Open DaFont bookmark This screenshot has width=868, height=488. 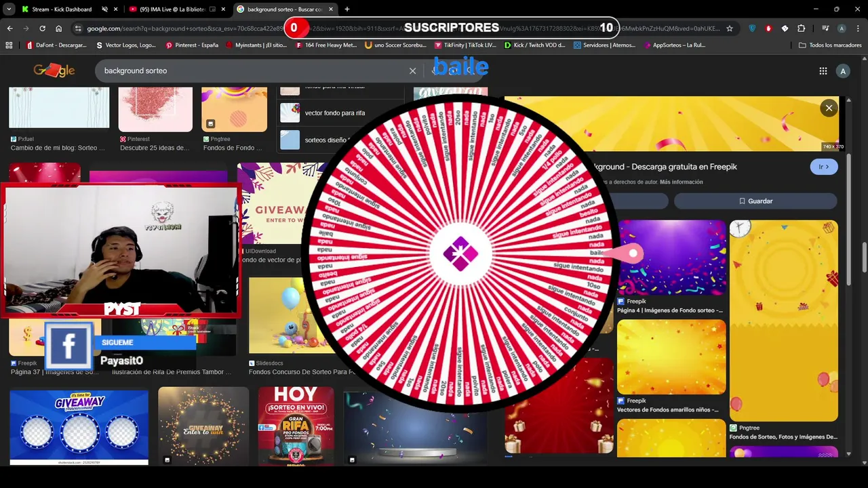pos(57,45)
